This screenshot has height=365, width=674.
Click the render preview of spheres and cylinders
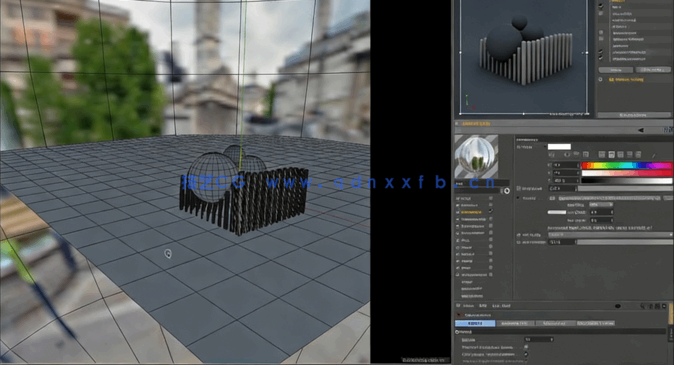[x=524, y=57]
